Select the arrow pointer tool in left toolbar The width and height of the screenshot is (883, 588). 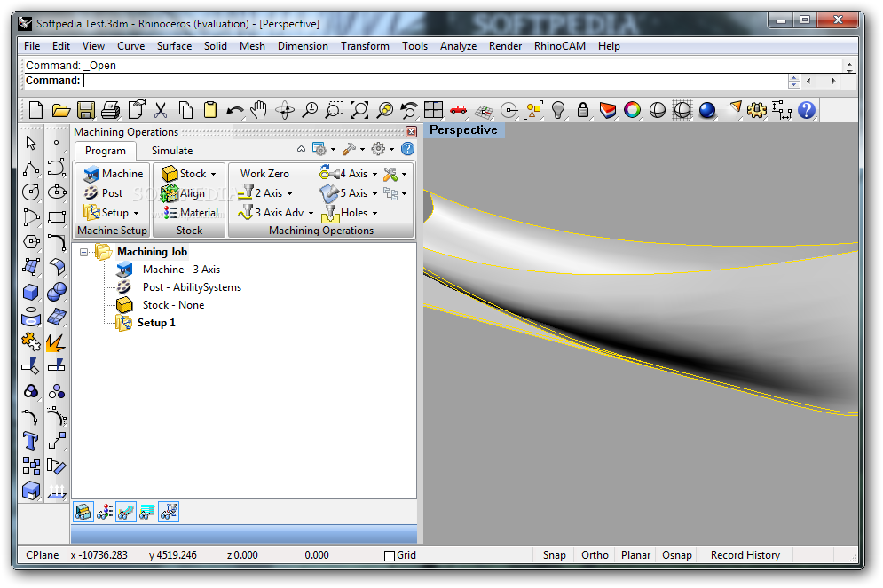pyautogui.click(x=31, y=143)
